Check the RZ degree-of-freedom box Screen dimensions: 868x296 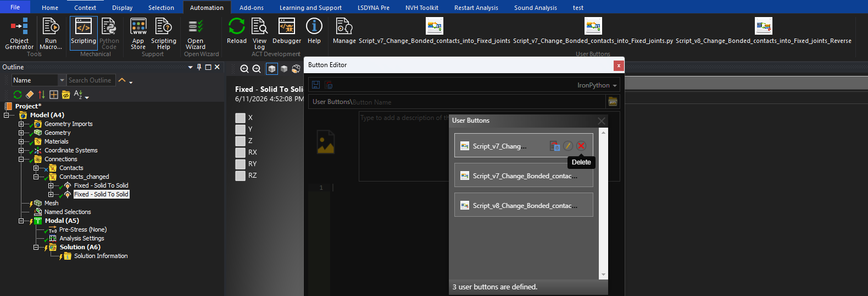pyautogui.click(x=240, y=176)
